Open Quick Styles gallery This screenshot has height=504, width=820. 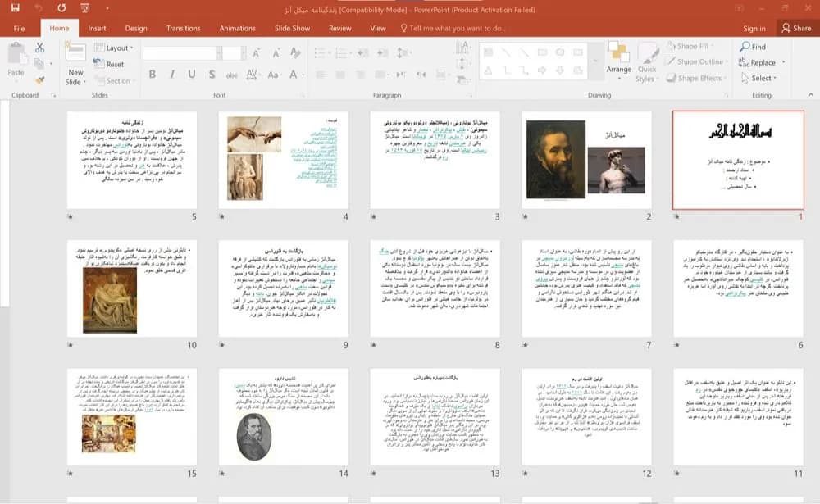[647, 63]
